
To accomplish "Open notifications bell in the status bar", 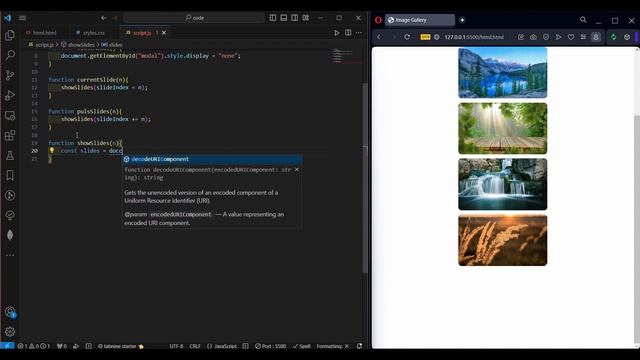I will coord(359,346).
